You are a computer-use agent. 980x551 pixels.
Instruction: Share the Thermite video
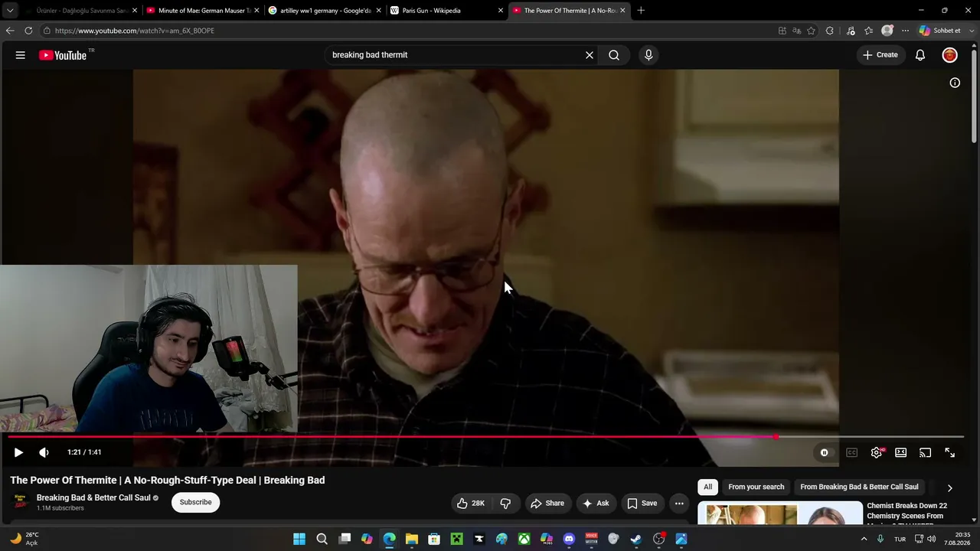pos(547,503)
